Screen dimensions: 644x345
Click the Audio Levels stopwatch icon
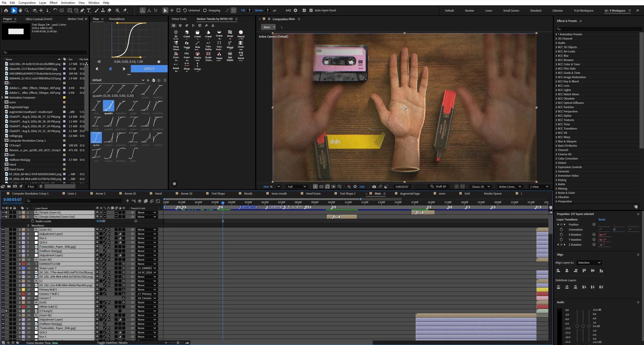coord(32,221)
